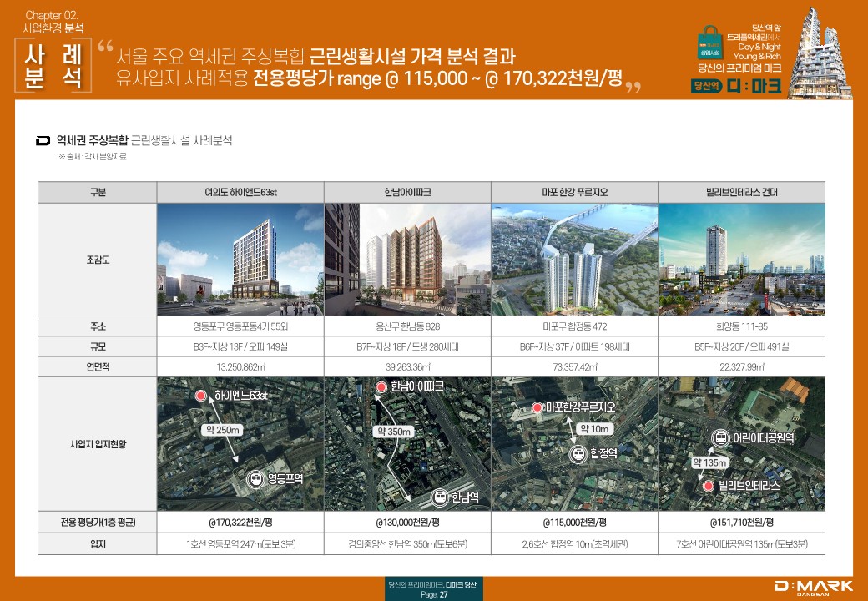Click the 어린이대공원역 subway station icon on map
The image size is (868, 601).
pos(721,438)
